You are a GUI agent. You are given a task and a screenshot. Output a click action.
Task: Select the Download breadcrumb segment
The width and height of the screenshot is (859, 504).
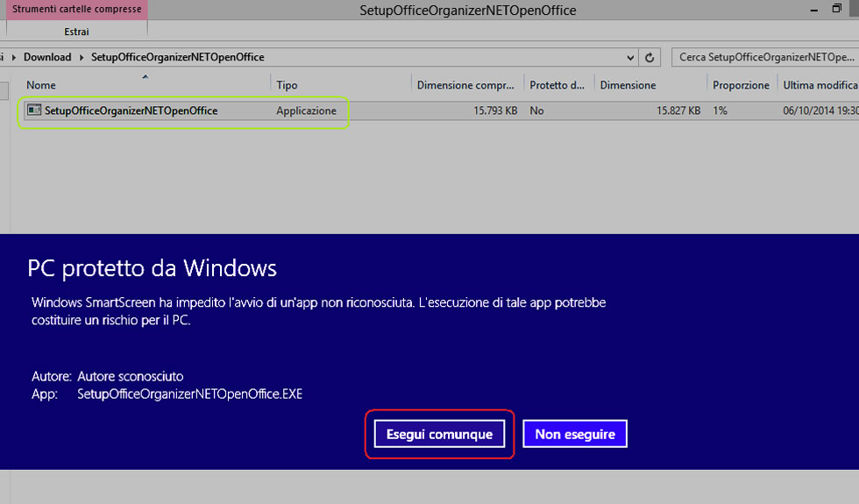[47, 57]
